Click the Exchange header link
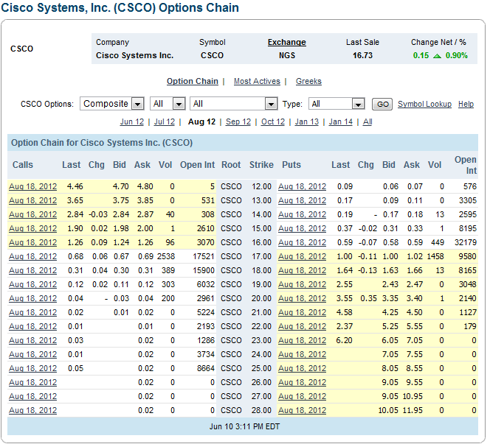This screenshot has width=490, height=444. (287, 42)
